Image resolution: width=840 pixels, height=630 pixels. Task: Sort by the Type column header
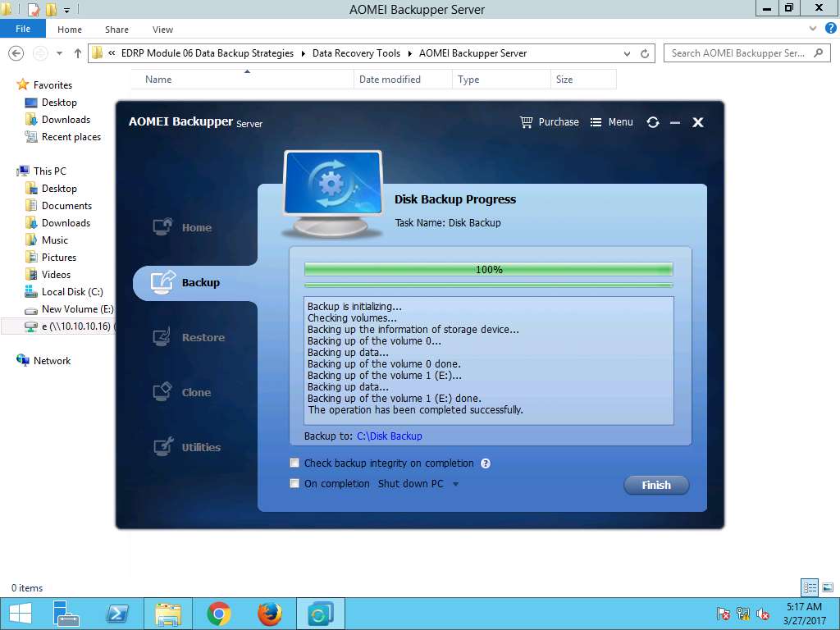[x=501, y=80]
